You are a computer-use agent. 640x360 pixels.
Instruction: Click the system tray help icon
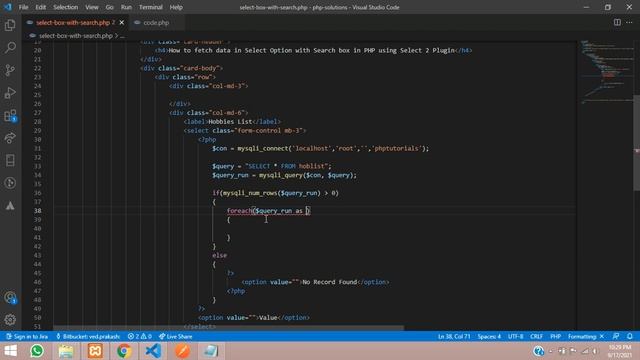538,351
